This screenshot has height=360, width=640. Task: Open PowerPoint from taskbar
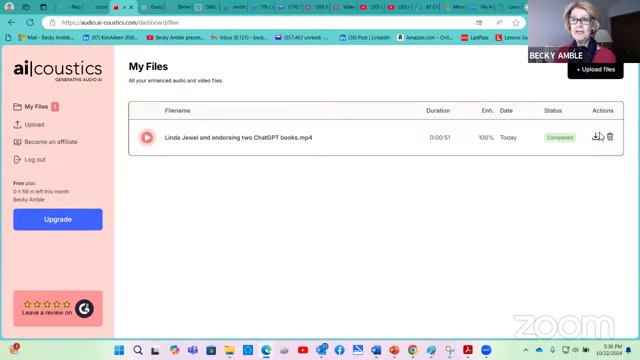(394, 350)
